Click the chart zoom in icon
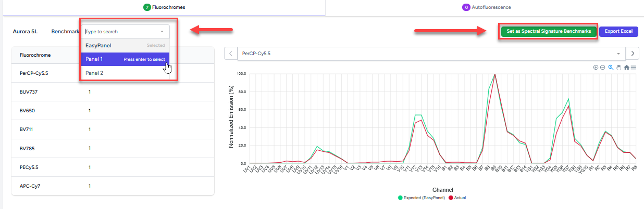The height and width of the screenshot is (209, 644). [x=596, y=68]
